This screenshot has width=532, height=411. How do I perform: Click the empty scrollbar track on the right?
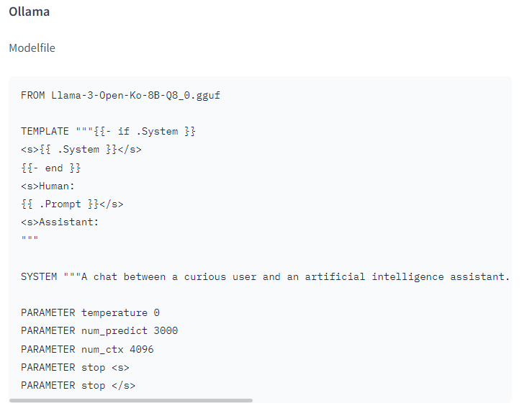[x=382, y=400]
